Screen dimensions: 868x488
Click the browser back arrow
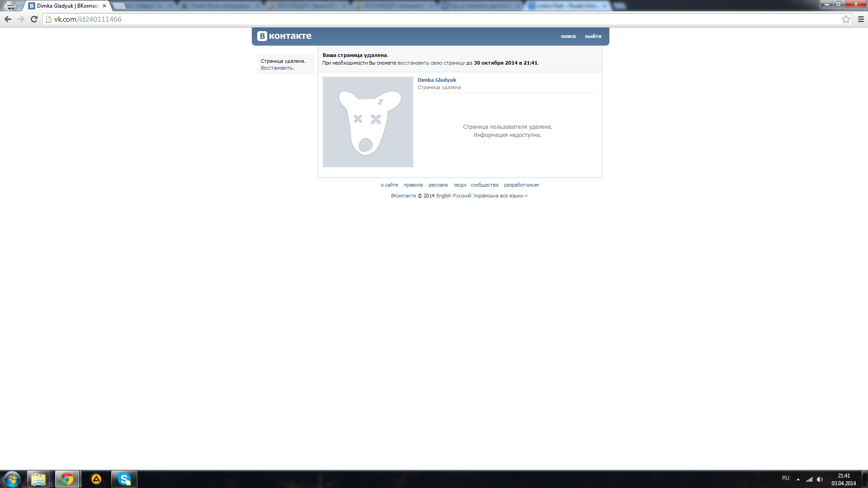coord(8,19)
